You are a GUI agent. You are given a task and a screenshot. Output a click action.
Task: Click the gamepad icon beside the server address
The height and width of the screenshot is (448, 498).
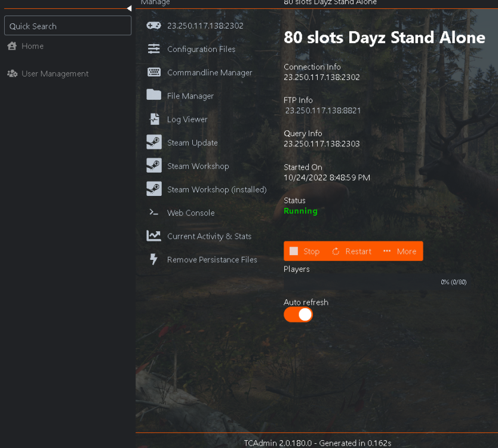154,26
